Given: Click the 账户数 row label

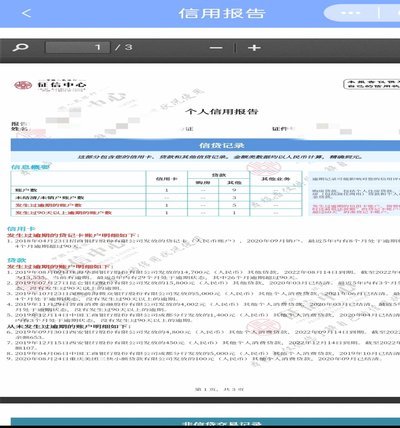Looking at the screenshot, I should [x=26, y=190].
